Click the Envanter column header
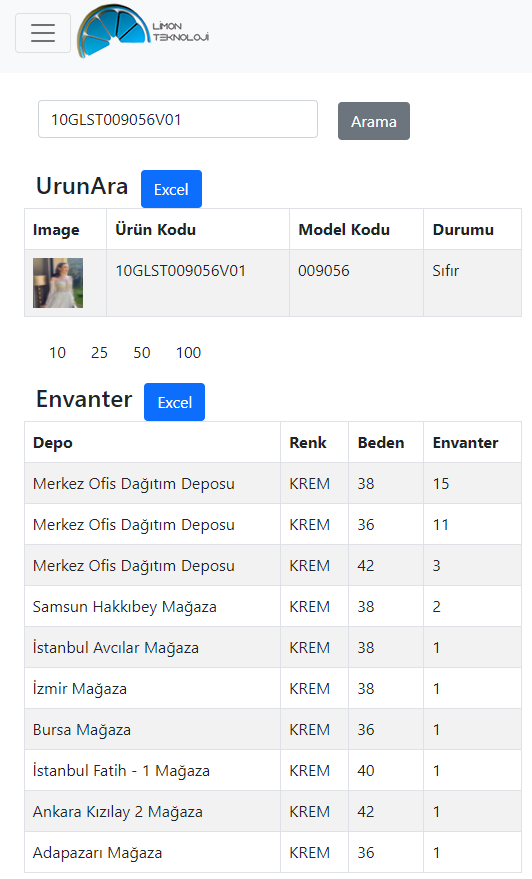Viewport: 532px width, 879px height. tap(465, 443)
